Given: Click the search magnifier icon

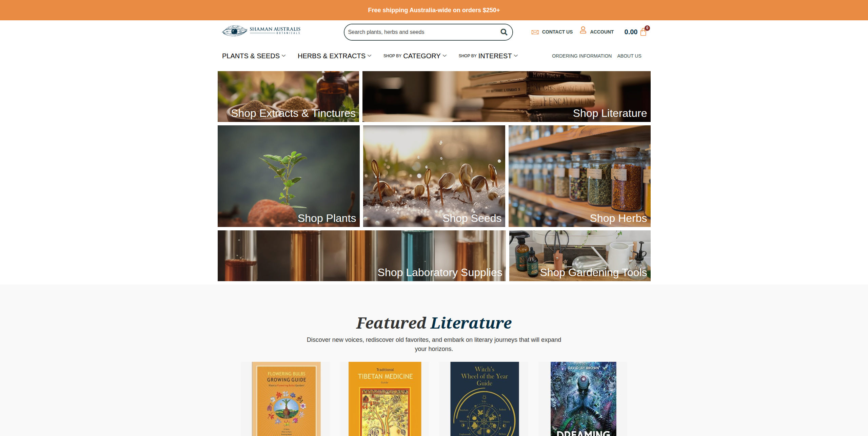Looking at the screenshot, I should point(504,32).
